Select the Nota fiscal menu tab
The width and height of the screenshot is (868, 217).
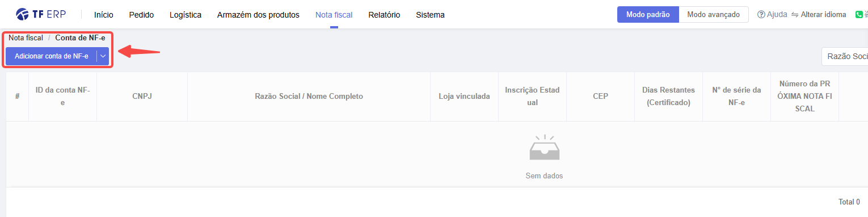pyautogui.click(x=334, y=15)
